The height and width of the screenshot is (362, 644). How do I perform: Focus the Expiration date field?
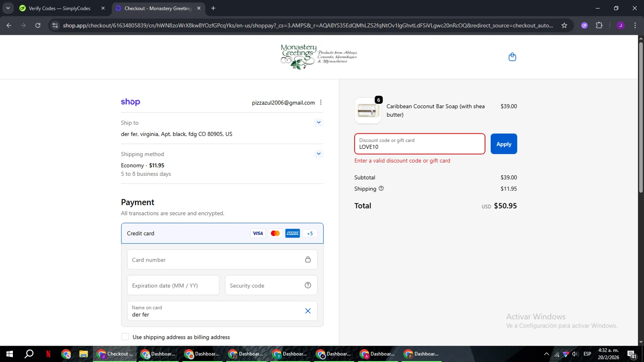[173, 285]
